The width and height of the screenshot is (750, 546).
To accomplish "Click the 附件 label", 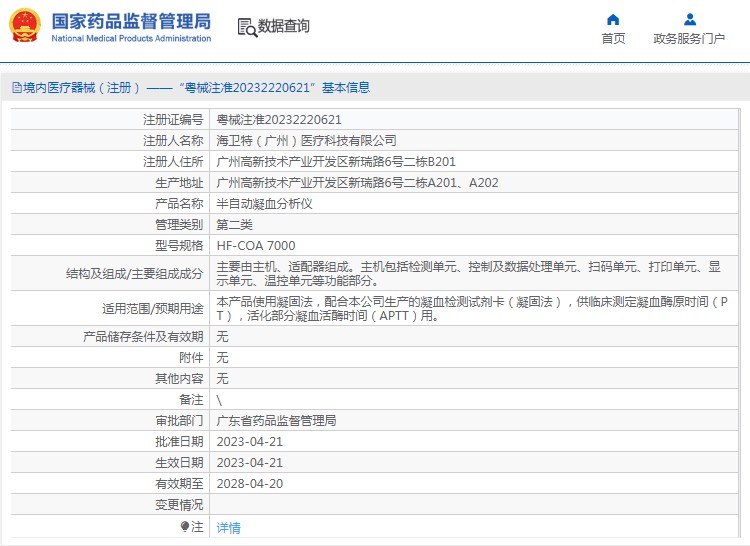I will click(191, 358).
